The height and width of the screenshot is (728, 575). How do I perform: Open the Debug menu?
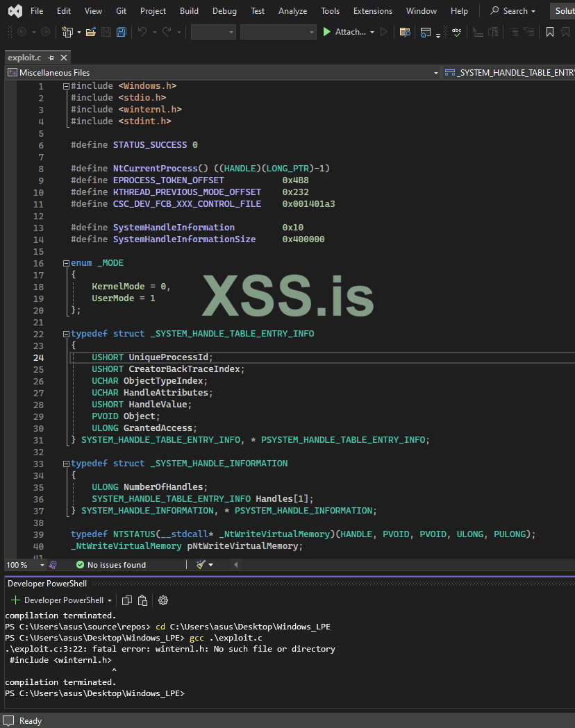[224, 11]
